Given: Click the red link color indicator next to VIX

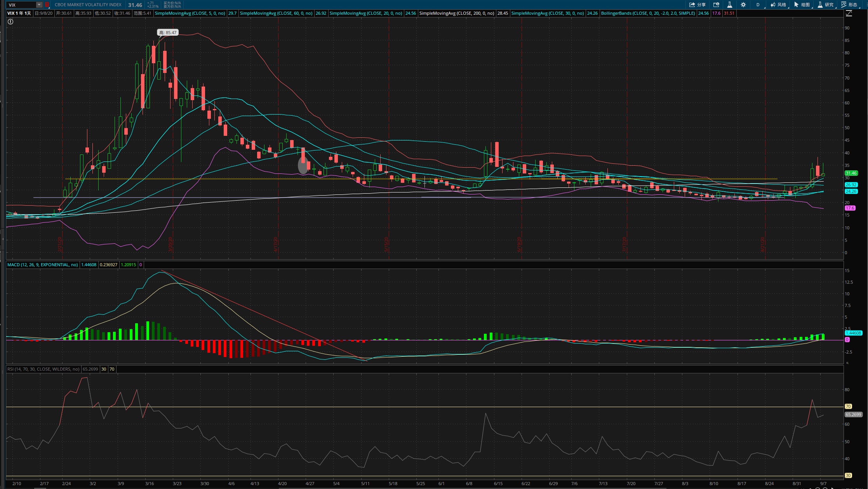Looking at the screenshot, I should tap(47, 5).
